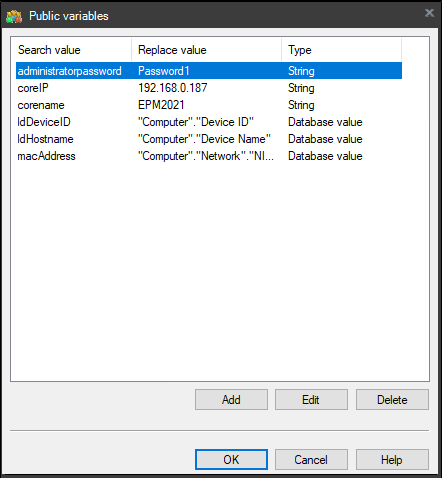Click the 192.168.0.187 replace value
Screen dimensions: 442x478
coord(173,88)
